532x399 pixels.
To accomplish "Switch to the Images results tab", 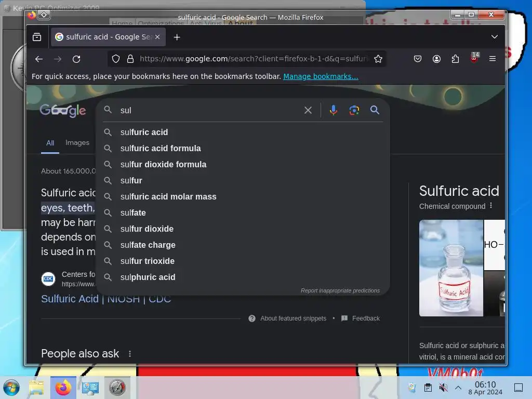I will click(x=77, y=143).
